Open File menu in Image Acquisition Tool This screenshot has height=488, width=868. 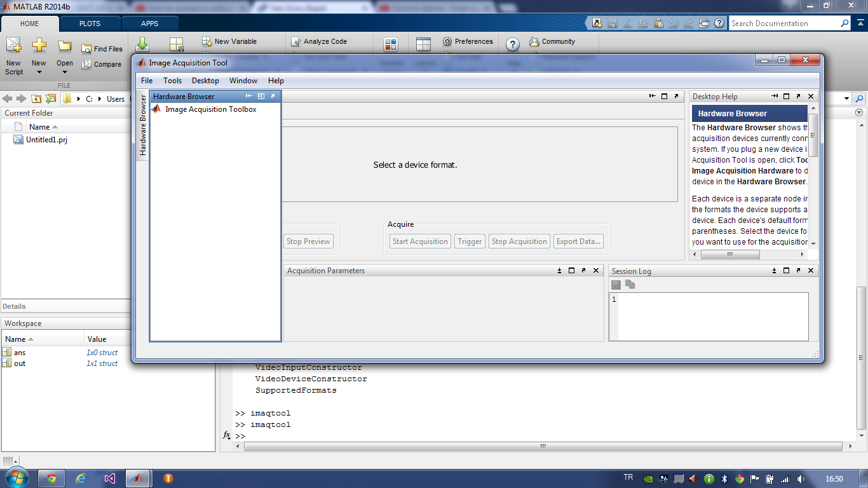point(147,81)
